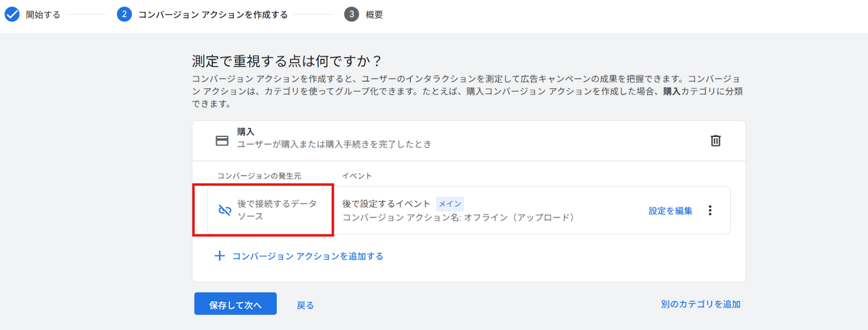Select 別のカテゴリを追加 link
The height and width of the screenshot is (330, 868).
(x=700, y=304)
